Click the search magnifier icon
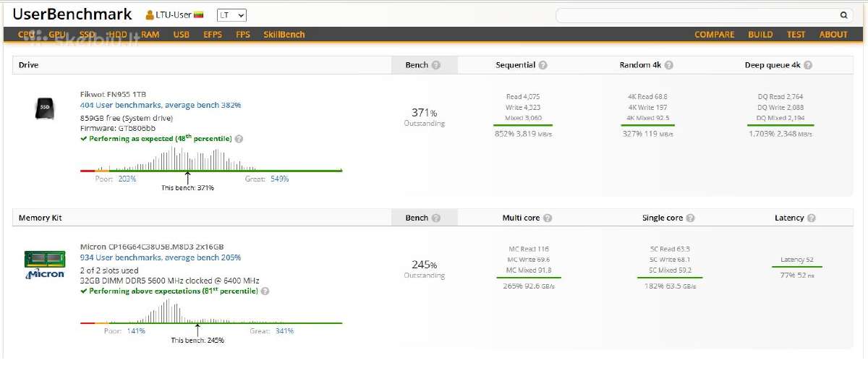868x384 pixels. click(844, 15)
